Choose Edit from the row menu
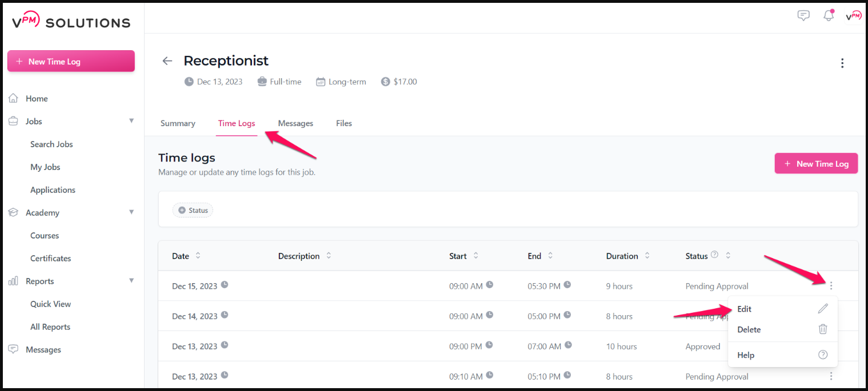Viewport: 868px width, 391px height. [x=782, y=309]
